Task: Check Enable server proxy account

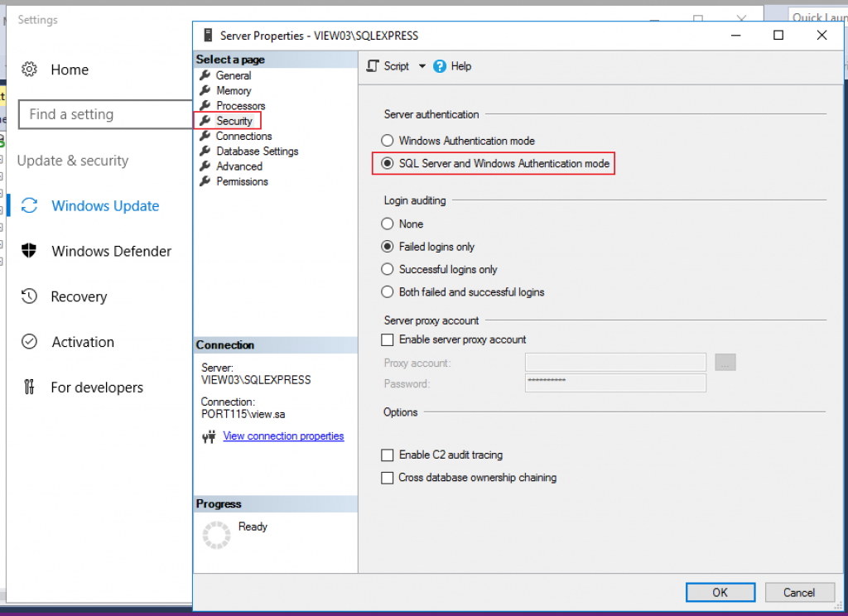Action: pyautogui.click(x=388, y=339)
